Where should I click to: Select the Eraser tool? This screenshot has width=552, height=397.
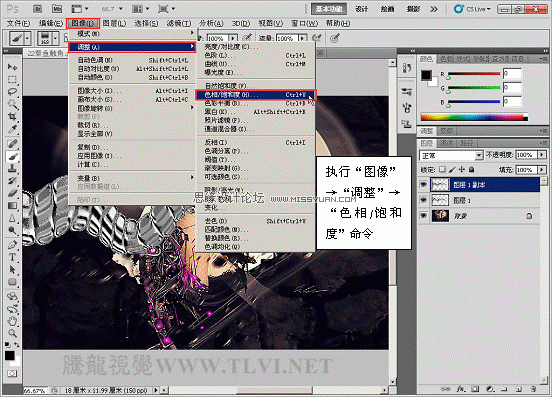point(12,193)
